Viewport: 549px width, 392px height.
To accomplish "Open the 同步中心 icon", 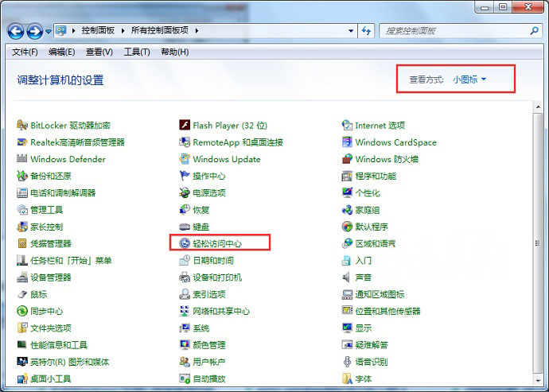I will pyautogui.click(x=22, y=311).
